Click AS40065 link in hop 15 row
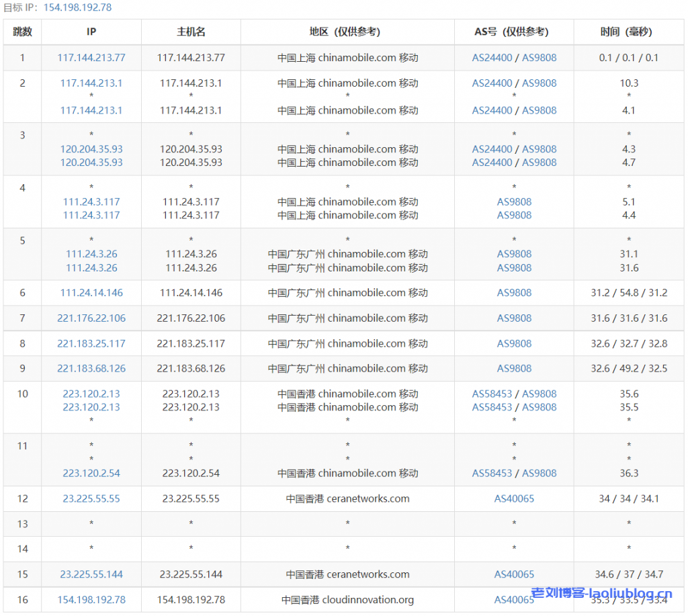688x616 pixels. [x=514, y=574]
